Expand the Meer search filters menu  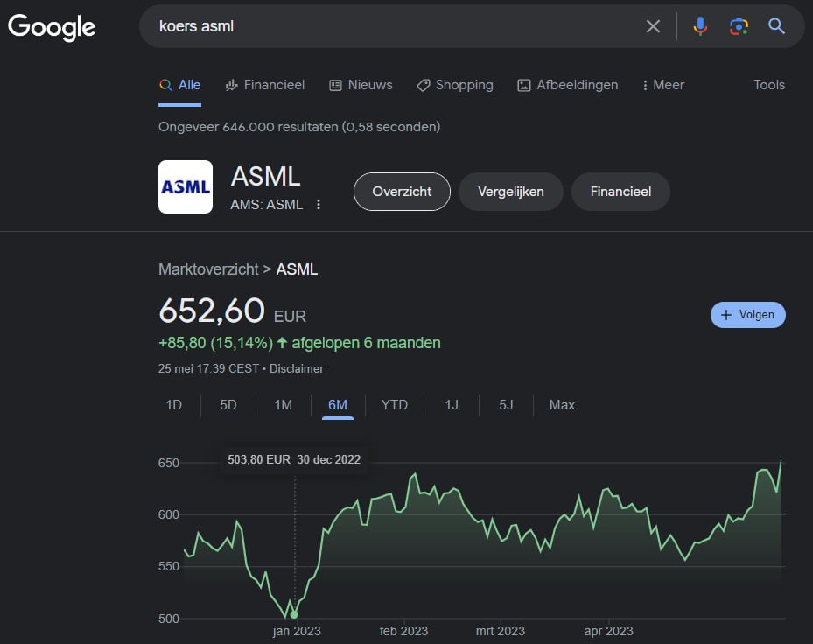[x=662, y=85]
